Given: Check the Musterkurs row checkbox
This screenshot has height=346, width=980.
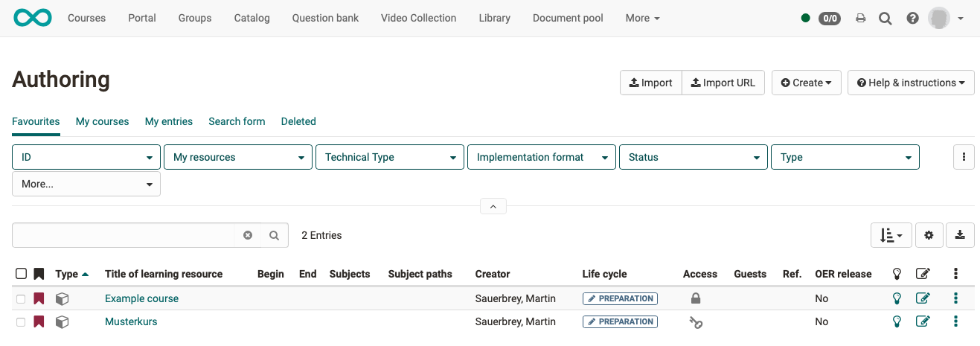Looking at the screenshot, I should click(x=21, y=321).
